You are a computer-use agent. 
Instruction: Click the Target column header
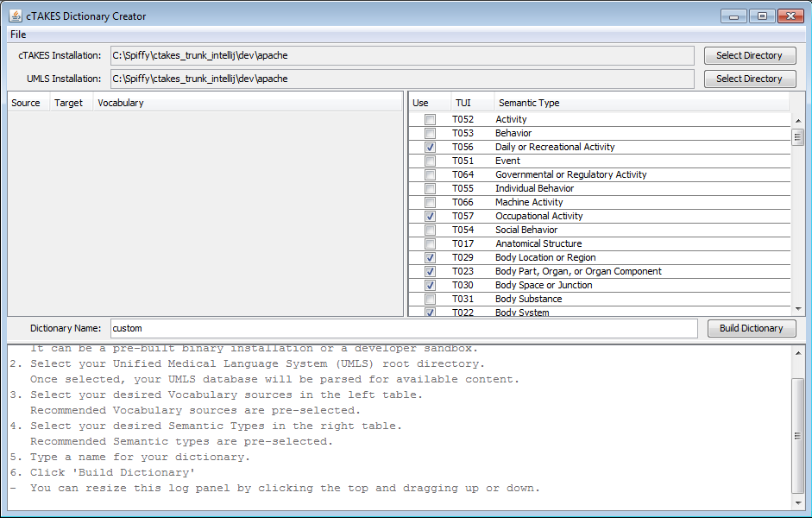pyautogui.click(x=72, y=103)
